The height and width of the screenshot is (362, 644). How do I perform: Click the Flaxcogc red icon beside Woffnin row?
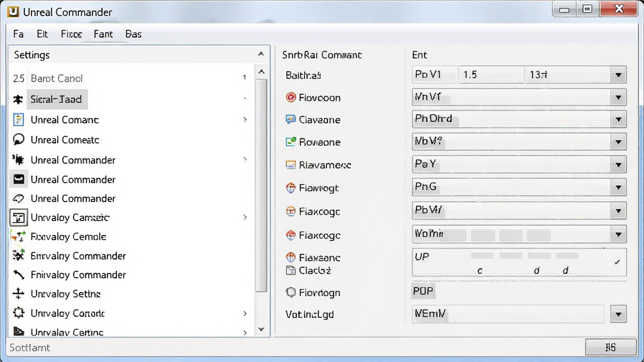tap(291, 235)
